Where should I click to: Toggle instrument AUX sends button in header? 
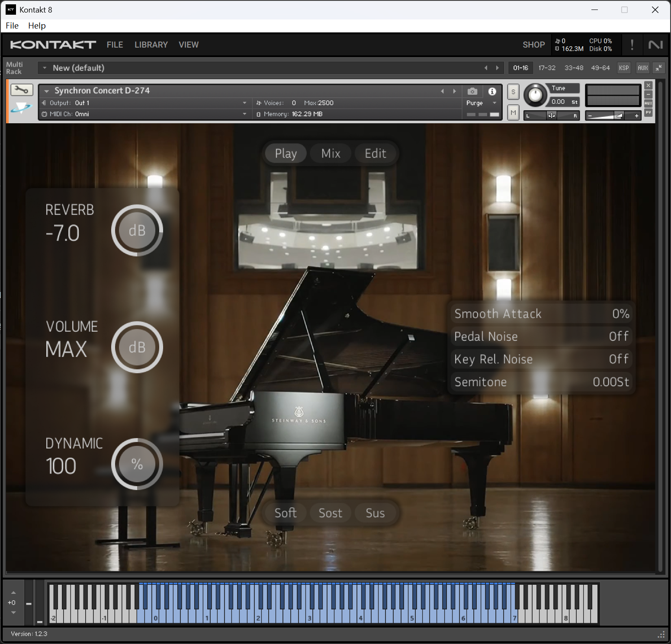648,103
